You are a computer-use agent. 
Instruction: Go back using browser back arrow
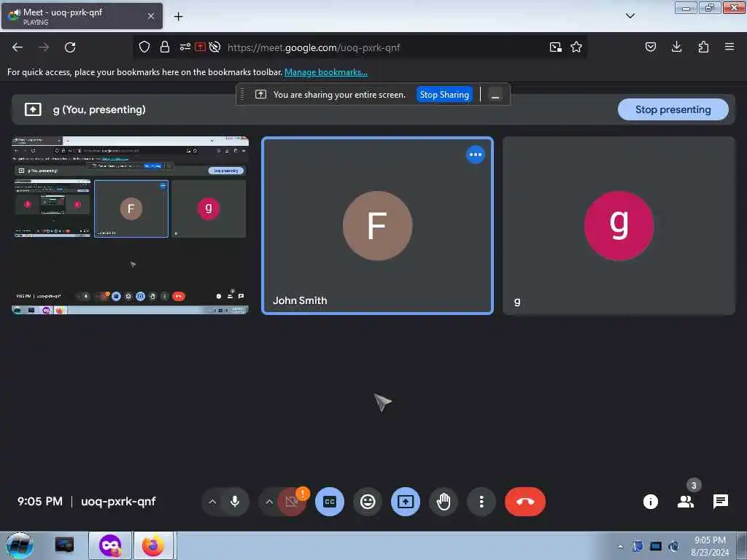pos(18,47)
